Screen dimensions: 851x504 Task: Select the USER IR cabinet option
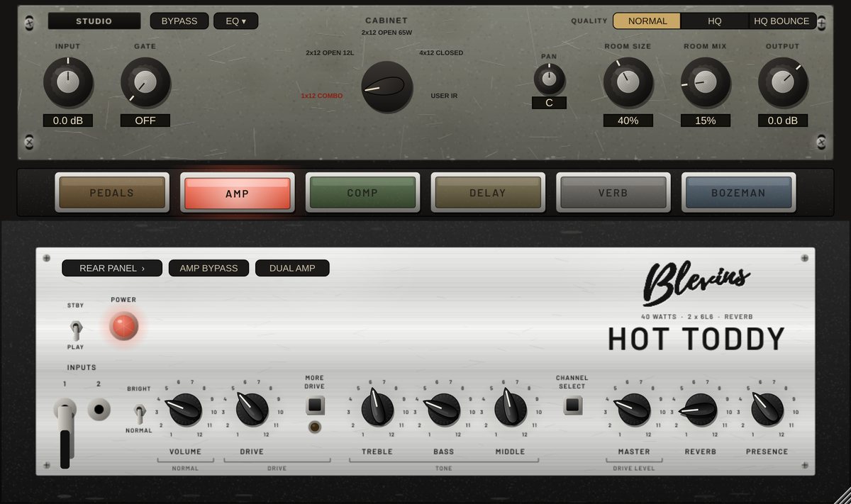(444, 96)
